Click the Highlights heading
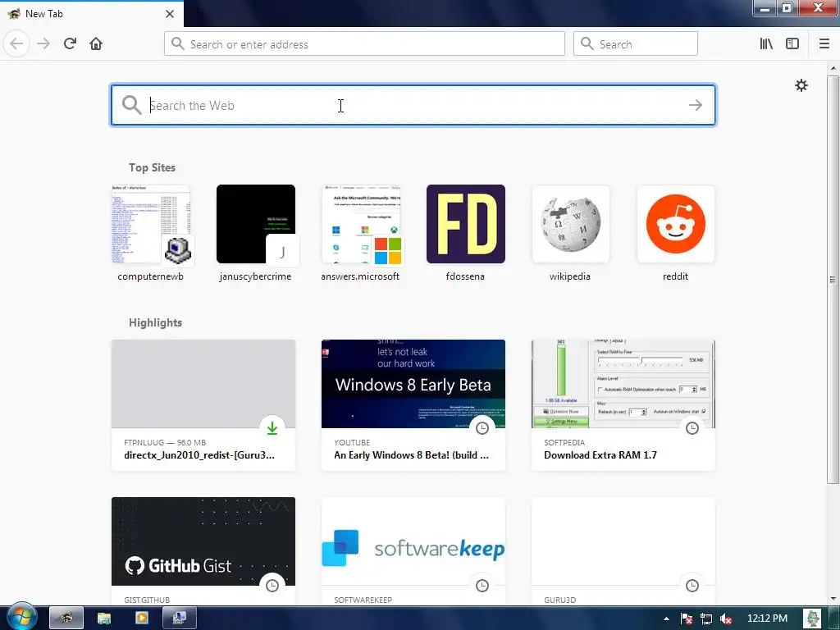This screenshot has height=630, width=840. pyautogui.click(x=155, y=322)
